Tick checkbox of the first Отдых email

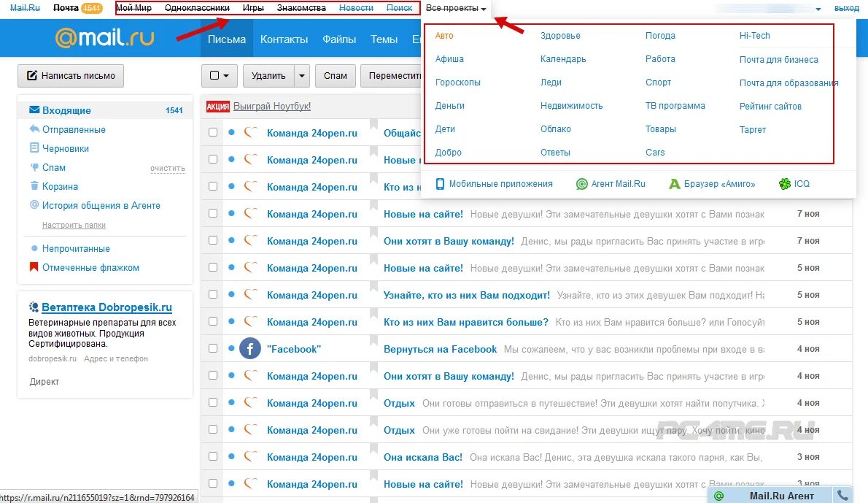click(212, 403)
